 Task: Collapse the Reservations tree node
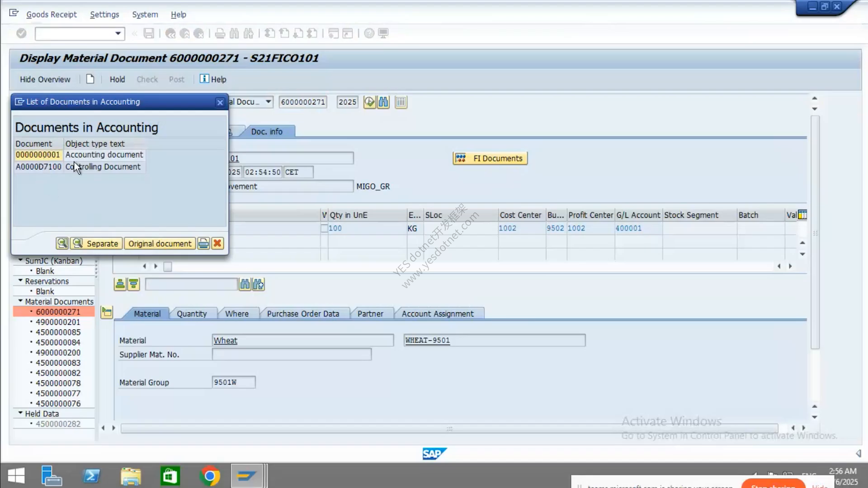click(x=20, y=281)
